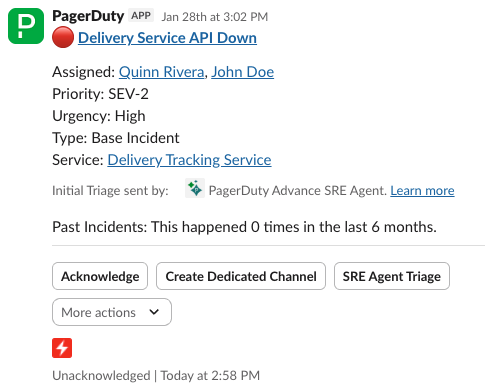Viewport: 485px width, 387px height.
Task: Open the More actions dropdown
Action: click(112, 312)
